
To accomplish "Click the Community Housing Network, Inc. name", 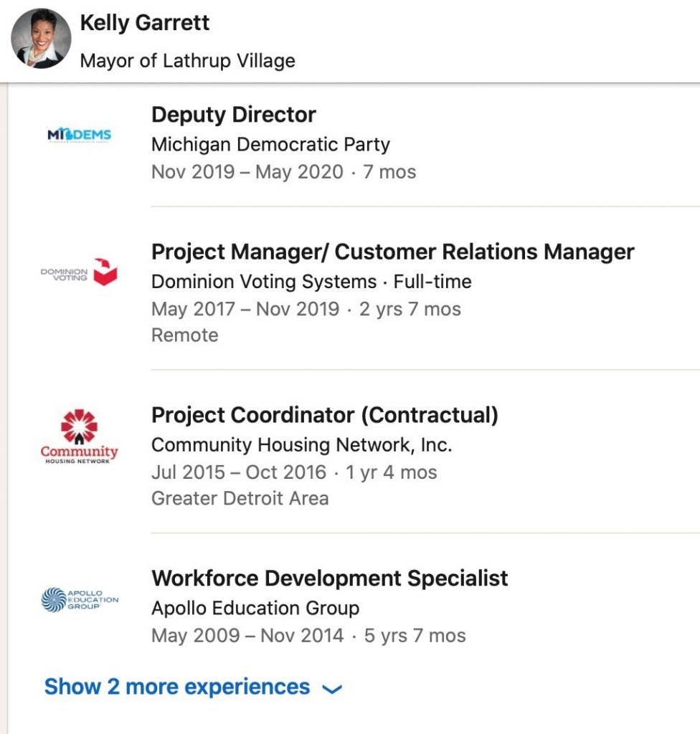I will (x=301, y=445).
